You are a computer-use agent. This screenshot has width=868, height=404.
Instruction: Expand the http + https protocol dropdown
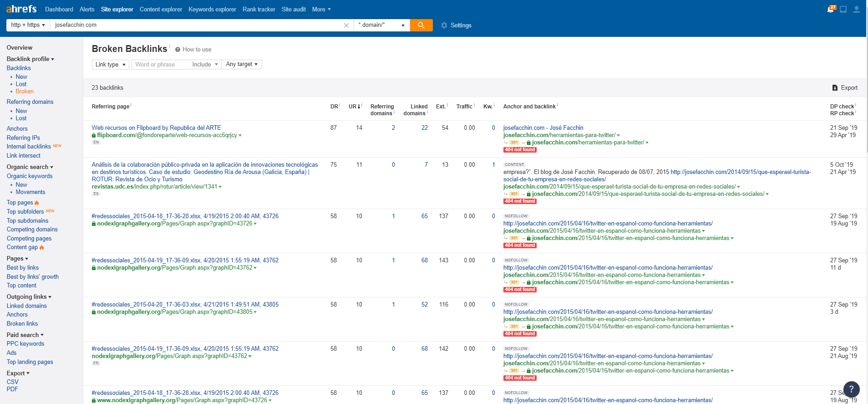28,25
